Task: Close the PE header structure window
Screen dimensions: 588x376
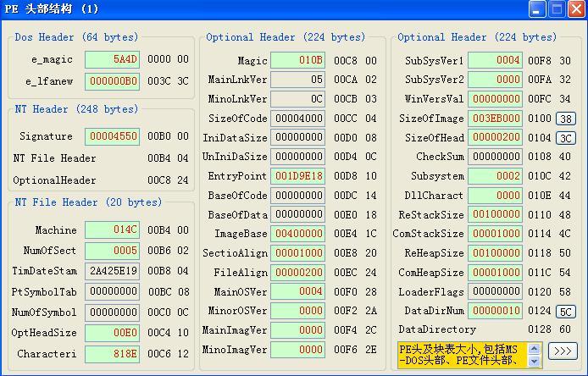Action: pos(577,9)
